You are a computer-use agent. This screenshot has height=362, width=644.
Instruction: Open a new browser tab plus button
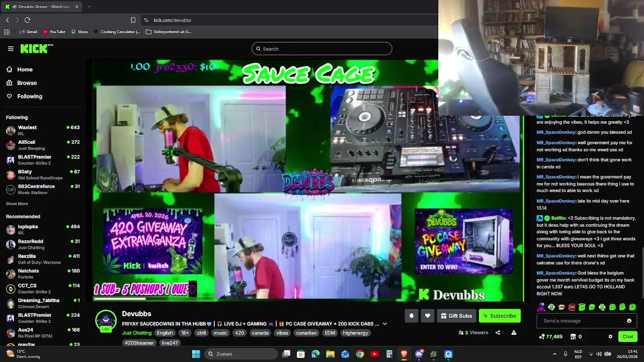(89, 7)
